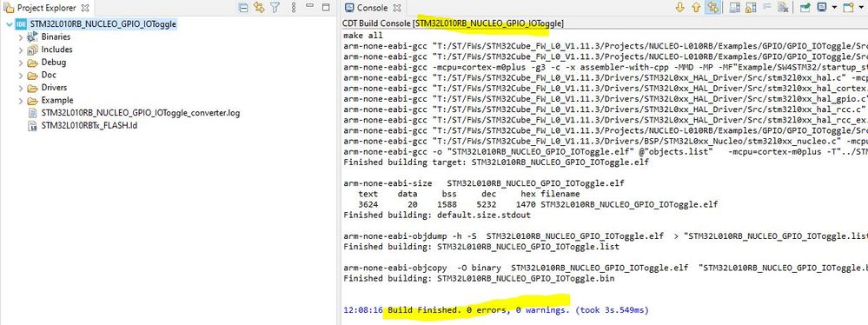Click the arm-none-eabi-objdump command line

click(606, 236)
